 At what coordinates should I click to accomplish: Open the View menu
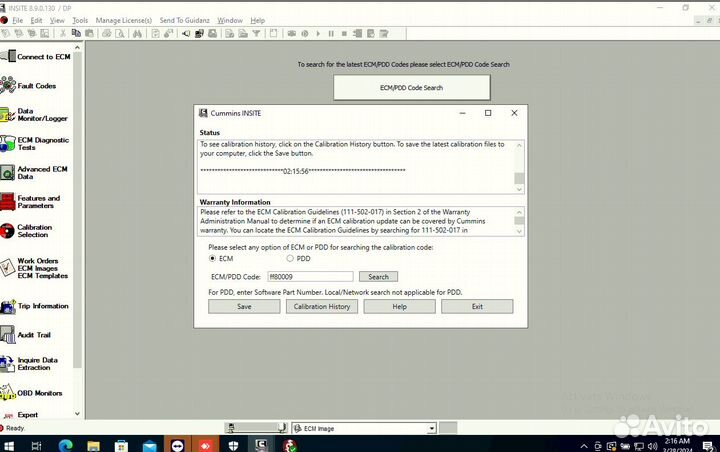coord(57,20)
